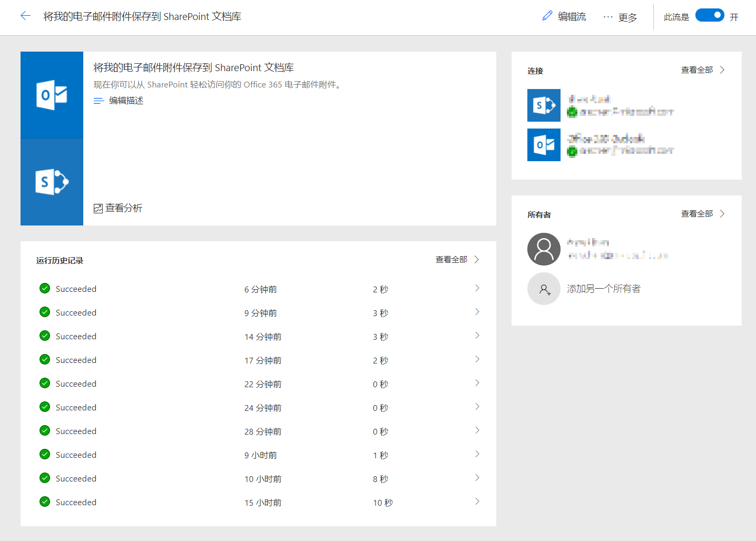Select 添加另一个所有者 text
Screen dimensions: 756x541
(604, 289)
